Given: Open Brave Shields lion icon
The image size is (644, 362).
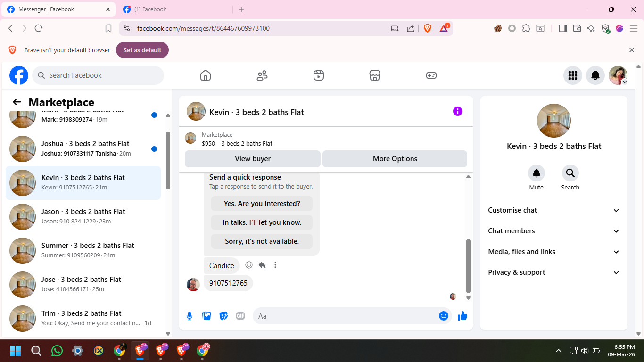Looking at the screenshot, I should click(x=428, y=28).
